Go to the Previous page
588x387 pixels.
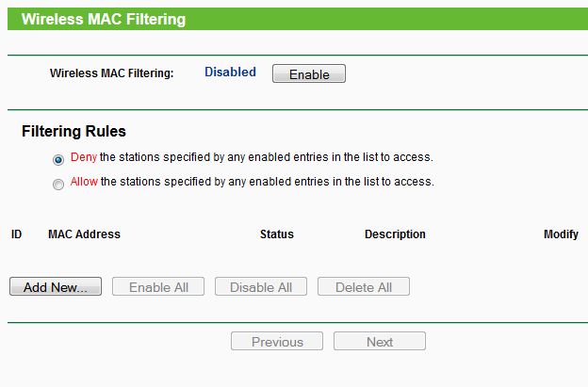click(277, 342)
